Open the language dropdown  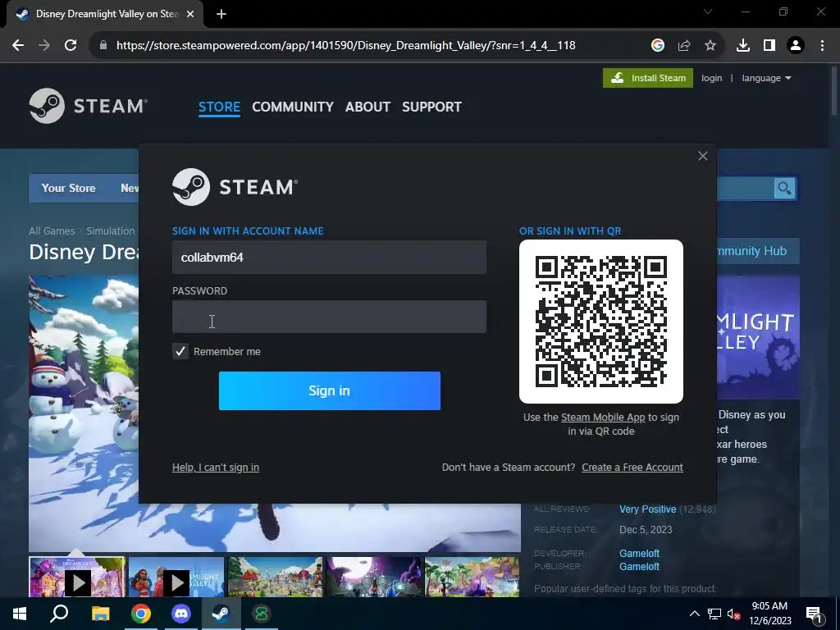tap(766, 78)
